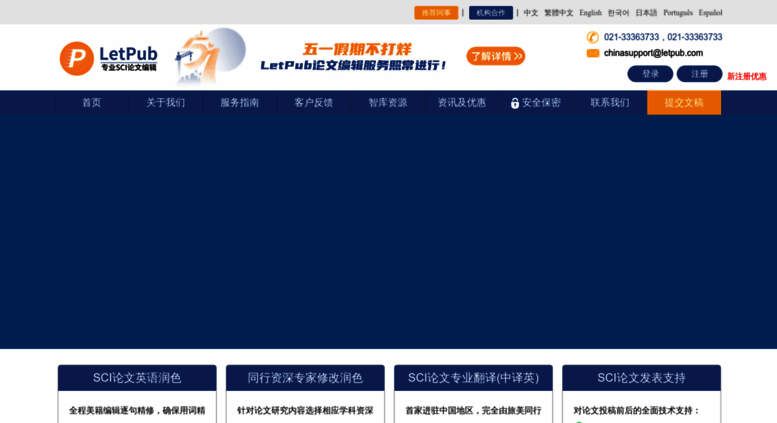
Task: Click the 五一 holiday crane illustration
Action: pos(210,56)
